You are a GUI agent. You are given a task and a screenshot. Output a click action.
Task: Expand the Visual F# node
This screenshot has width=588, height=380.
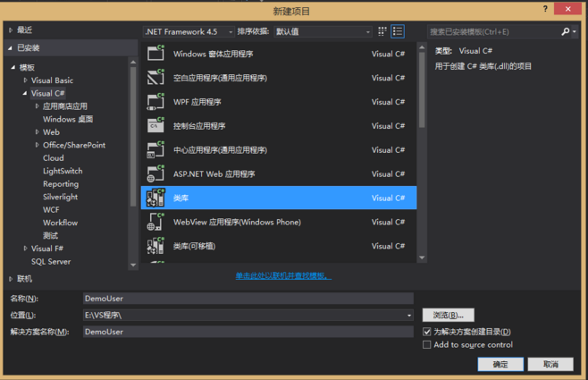pyautogui.click(x=26, y=249)
